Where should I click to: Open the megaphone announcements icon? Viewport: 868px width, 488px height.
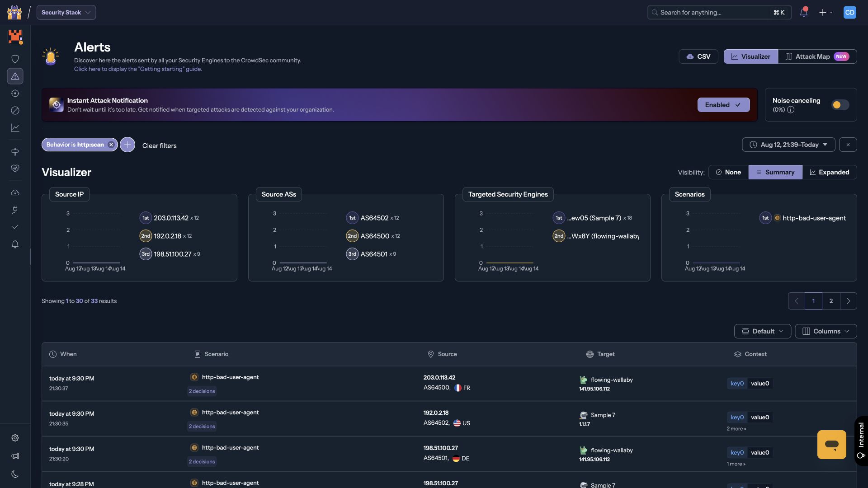pos(15,456)
